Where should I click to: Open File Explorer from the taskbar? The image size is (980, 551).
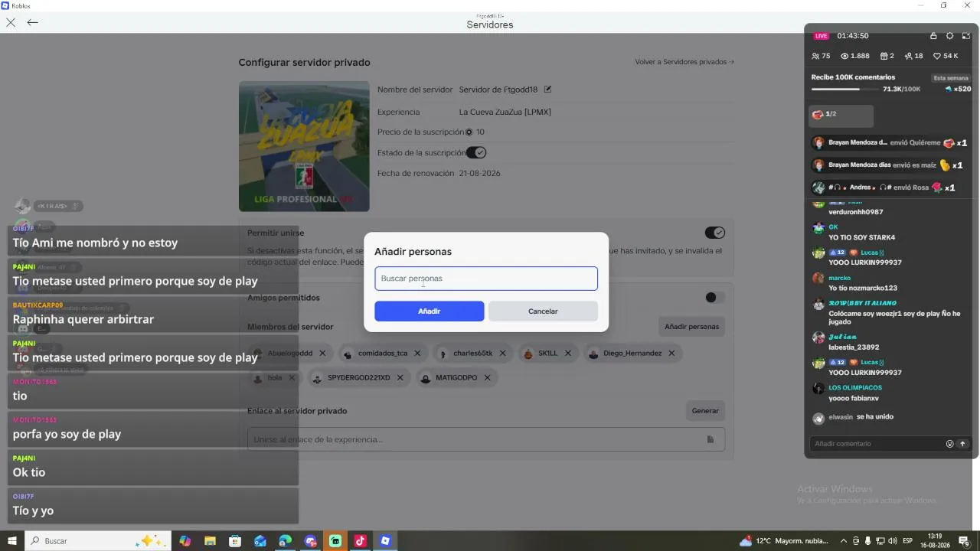(x=210, y=541)
